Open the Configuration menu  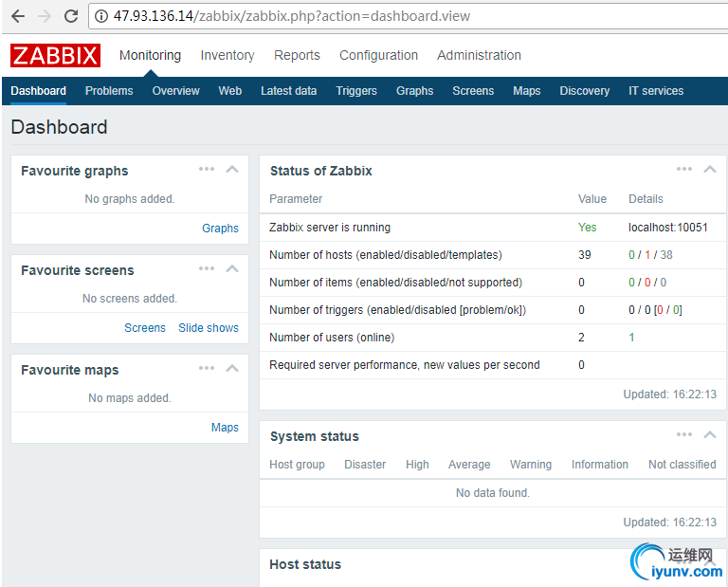pos(378,55)
